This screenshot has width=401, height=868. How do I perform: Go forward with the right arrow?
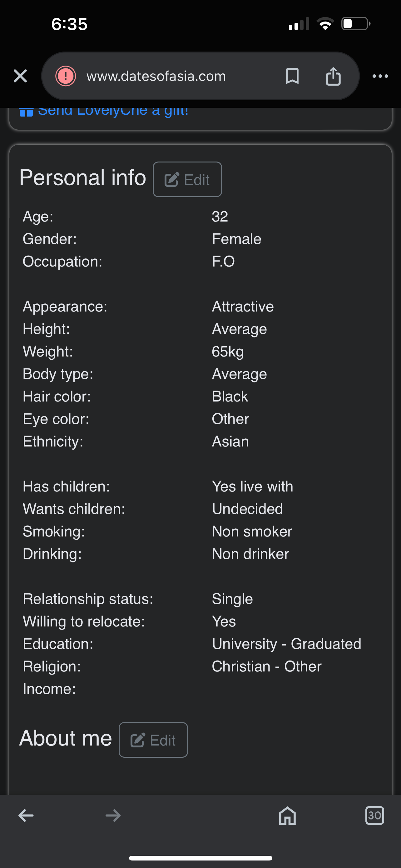[113, 816]
